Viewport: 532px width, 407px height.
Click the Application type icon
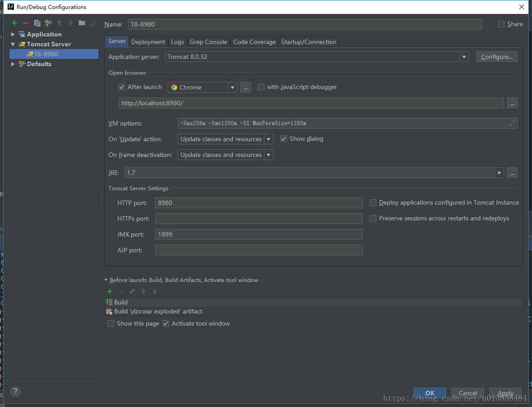[22, 34]
